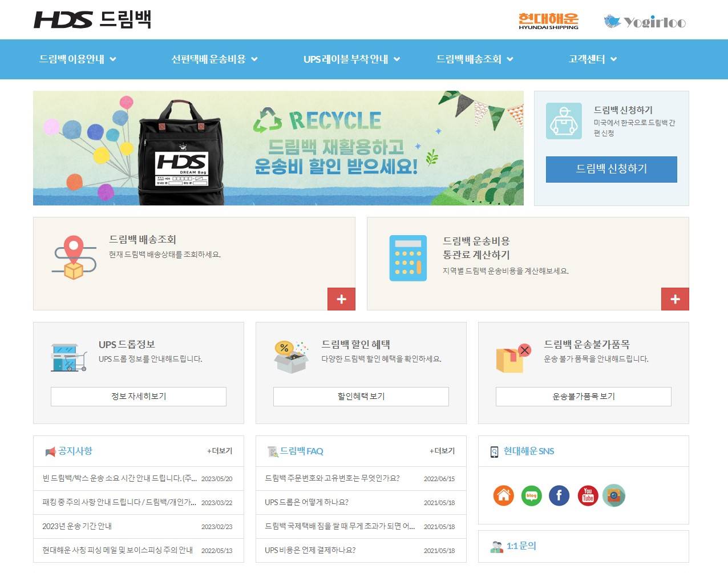Click the 정보 자세히보기 button
The width and height of the screenshot is (728, 573).
click(139, 397)
